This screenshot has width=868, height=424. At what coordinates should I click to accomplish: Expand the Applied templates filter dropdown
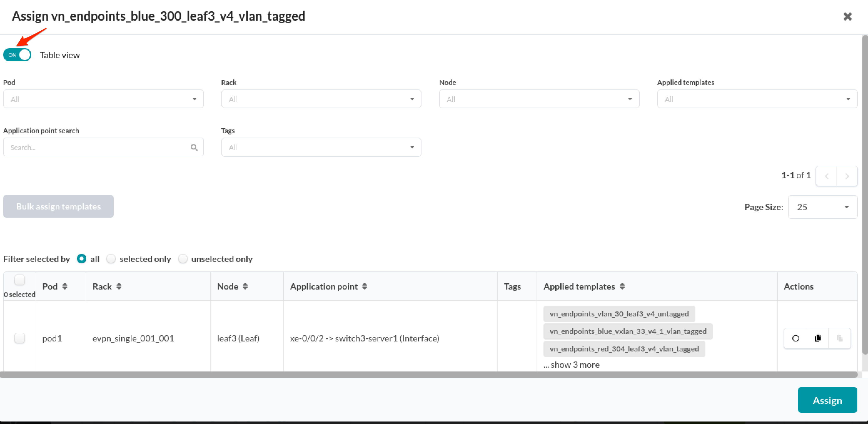pyautogui.click(x=757, y=99)
